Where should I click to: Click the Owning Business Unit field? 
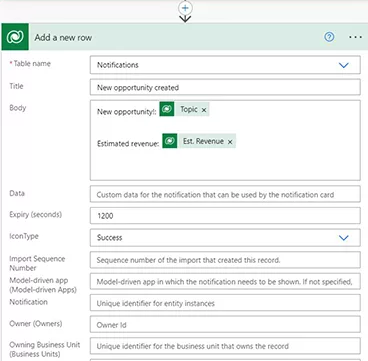coord(225,346)
